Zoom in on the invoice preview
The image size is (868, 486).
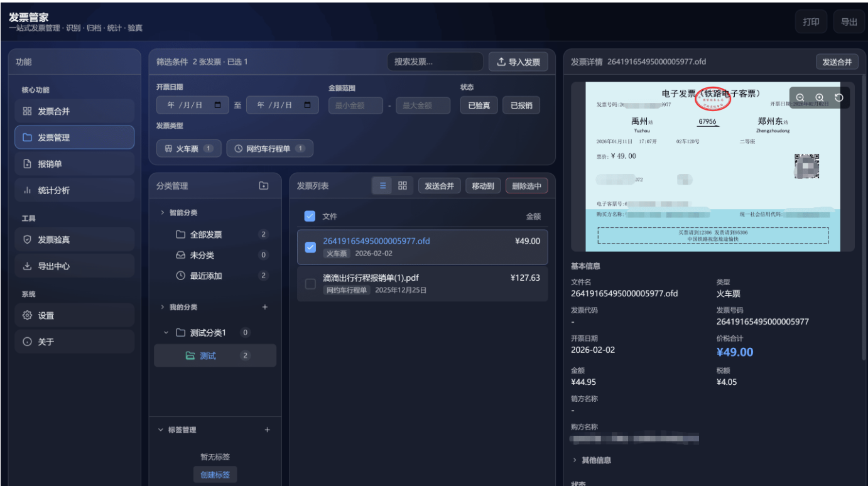pyautogui.click(x=819, y=97)
